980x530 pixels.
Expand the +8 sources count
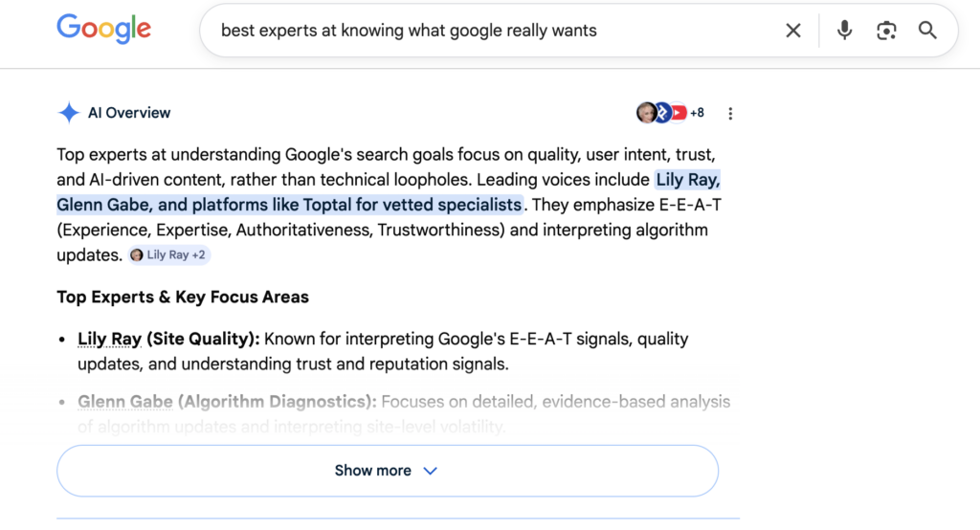pyautogui.click(x=697, y=113)
